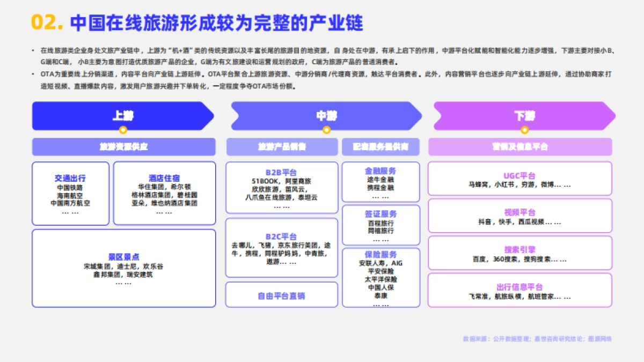The image size is (644, 362).
Task: Click the 保险服务 service block
Action: click(380, 278)
